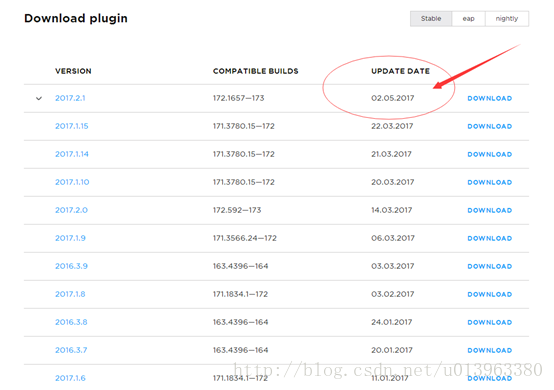The image size is (554, 390).
Task: Select the 20.01.2017 update date
Action: tap(391, 350)
